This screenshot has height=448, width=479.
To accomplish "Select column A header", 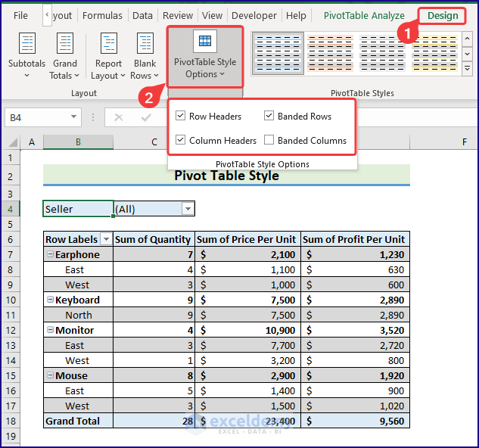I will tap(32, 142).
